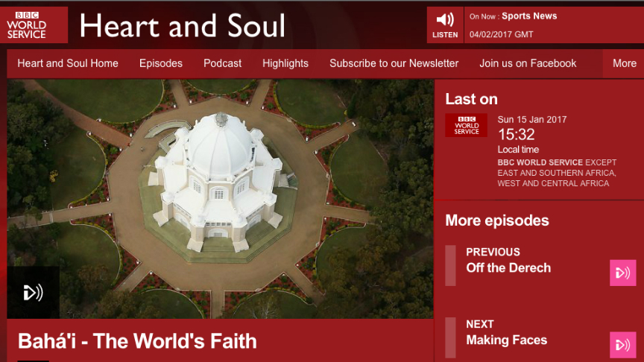Play the Bahá'i episode audio icon on image
Screen dimensions: 644x362
pyautogui.click(x=34, y=292)
